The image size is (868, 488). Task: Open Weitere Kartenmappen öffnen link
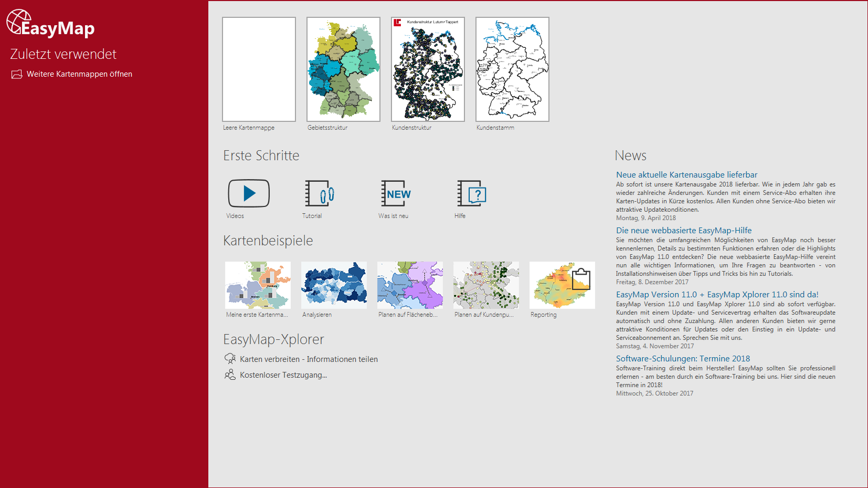(79, 74)
